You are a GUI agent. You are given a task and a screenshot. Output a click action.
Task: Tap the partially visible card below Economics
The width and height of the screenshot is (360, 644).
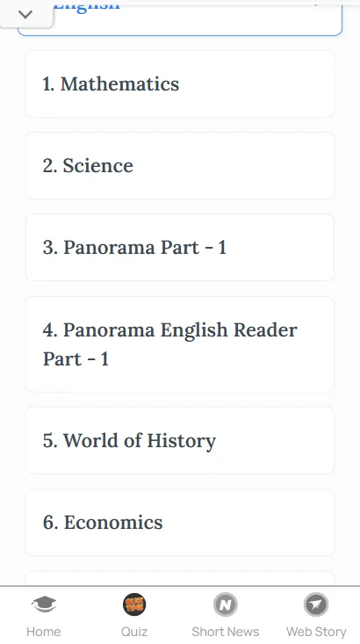180,578
